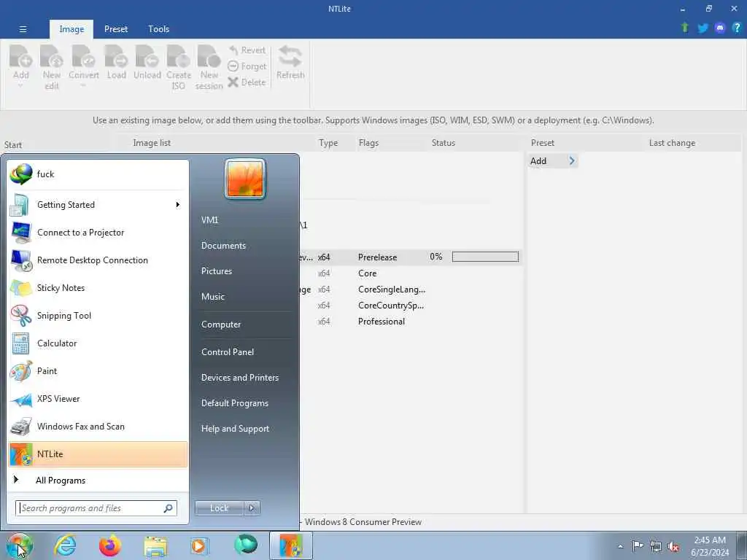Click the Action Center flag icon
The image size is (747, 560).
tap(638, 545)
